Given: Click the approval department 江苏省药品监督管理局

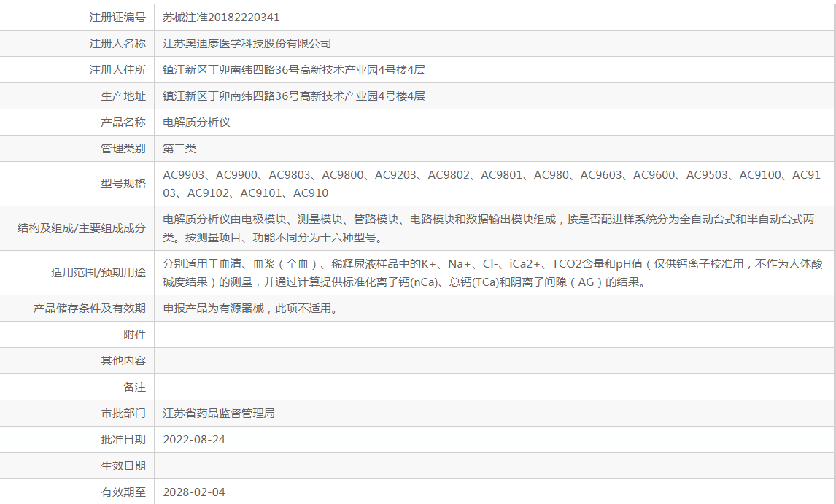Looking at the screenshot, I should [x=219, y=414].
